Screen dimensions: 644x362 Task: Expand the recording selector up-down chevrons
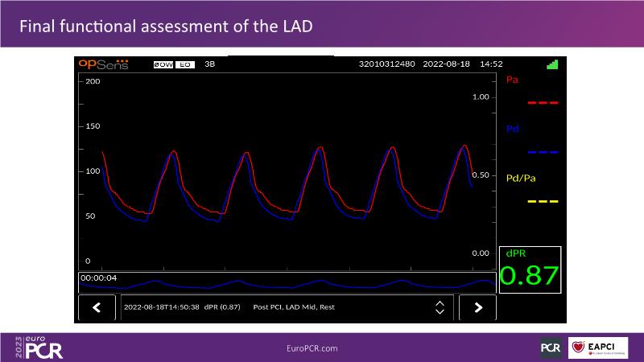[440, 307]
